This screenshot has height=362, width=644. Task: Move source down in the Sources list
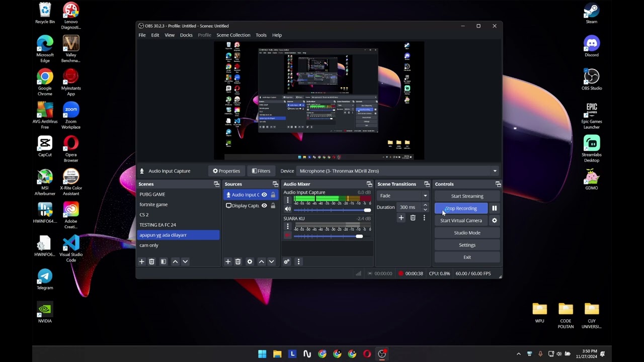271,261
